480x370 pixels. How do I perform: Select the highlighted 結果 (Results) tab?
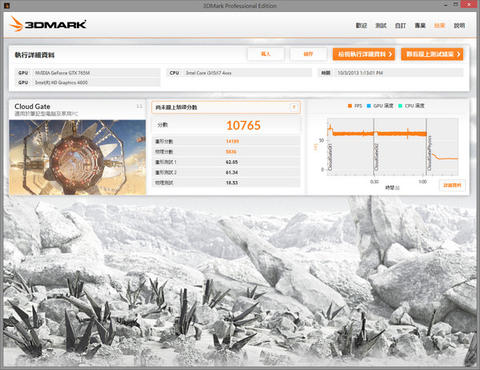tap(439, 25)
